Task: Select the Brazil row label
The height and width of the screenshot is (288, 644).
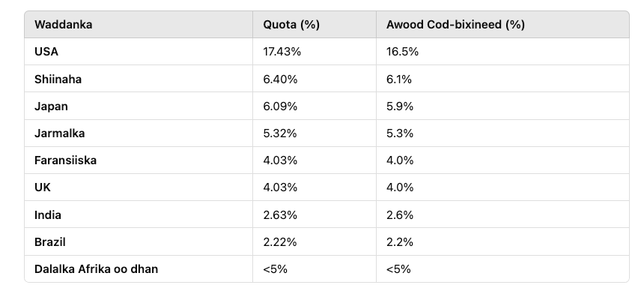Action: click(50, 242)
